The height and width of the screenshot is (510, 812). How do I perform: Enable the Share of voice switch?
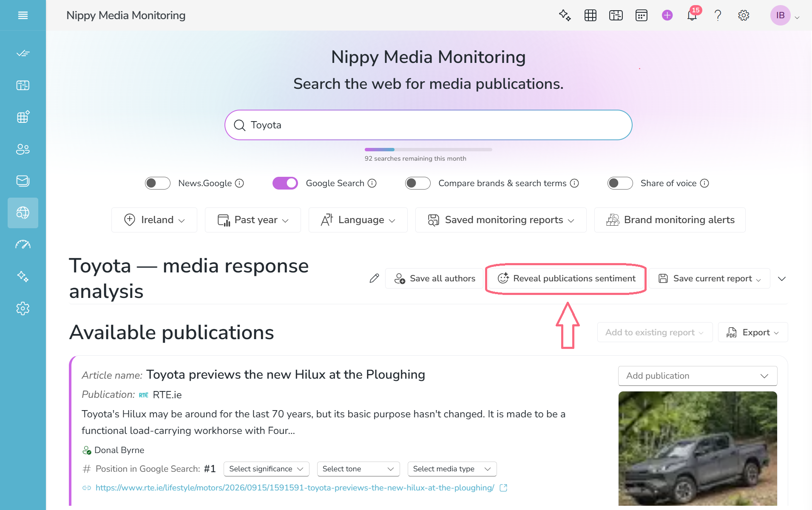point(620,183)
